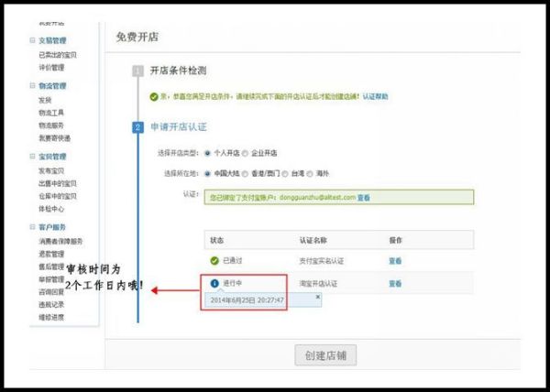Click the green 已通过 checkmark icon

[214, 261]
